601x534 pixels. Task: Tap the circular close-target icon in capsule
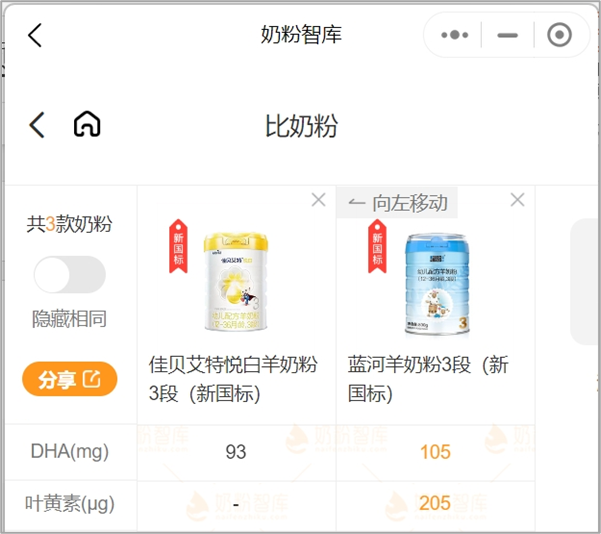pos(559,35)
